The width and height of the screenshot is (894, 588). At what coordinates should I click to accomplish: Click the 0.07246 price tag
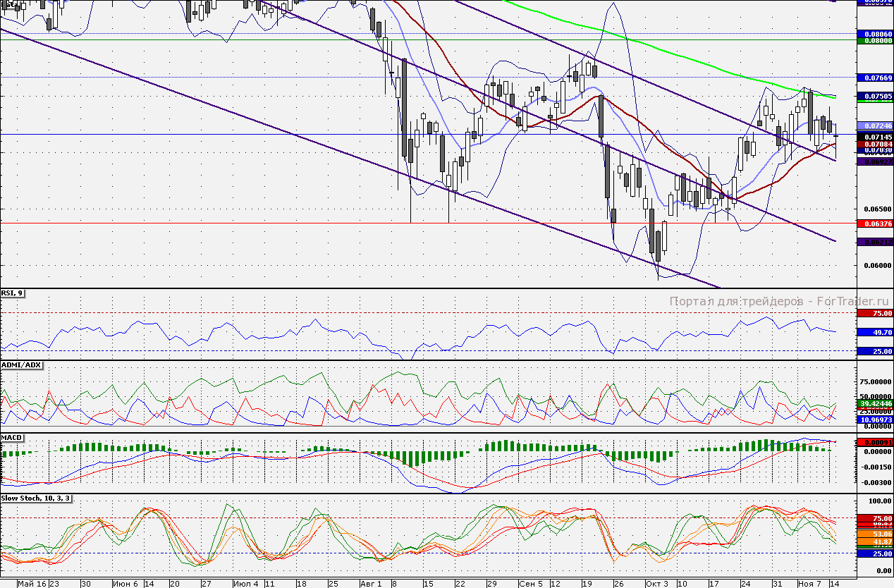pos(875,125)
